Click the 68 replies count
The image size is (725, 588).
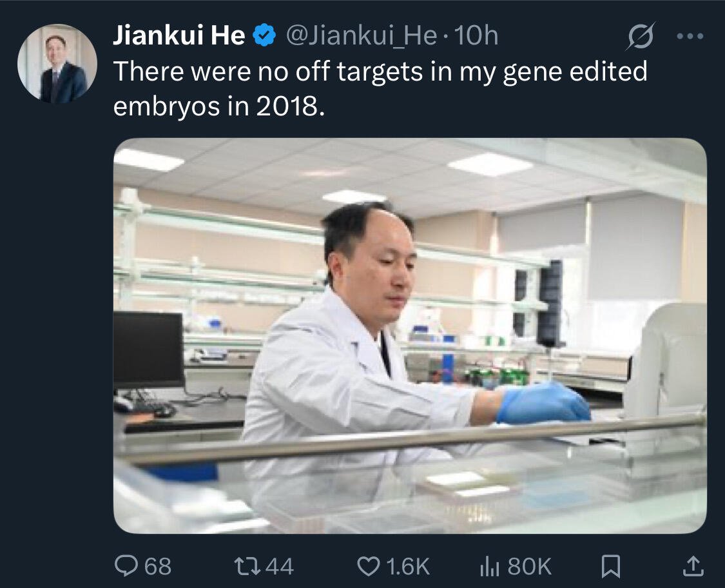(x=158, y=566)
